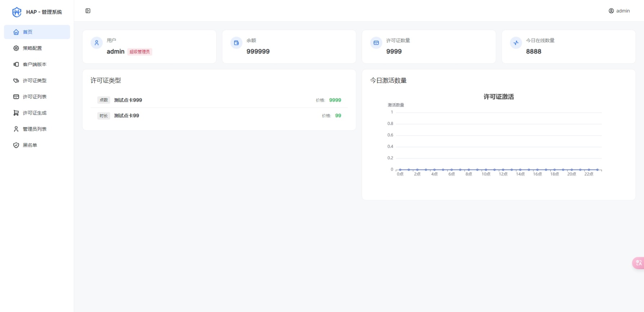Click the pulse icon in 今日在线数量 card
The height and width of the screenshot is (312, 644).
pos(516,43)
